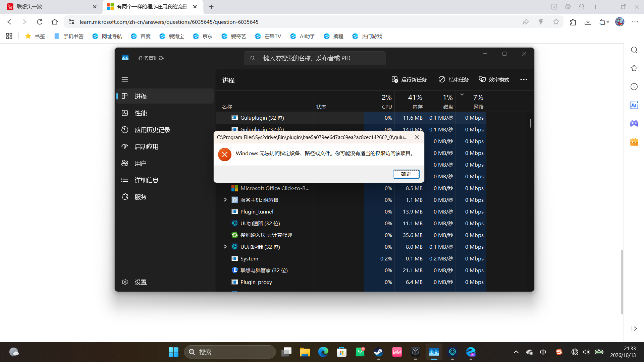Open the 服务 section
This screenshot has height=362, width=644.
(x=165, y=197)
